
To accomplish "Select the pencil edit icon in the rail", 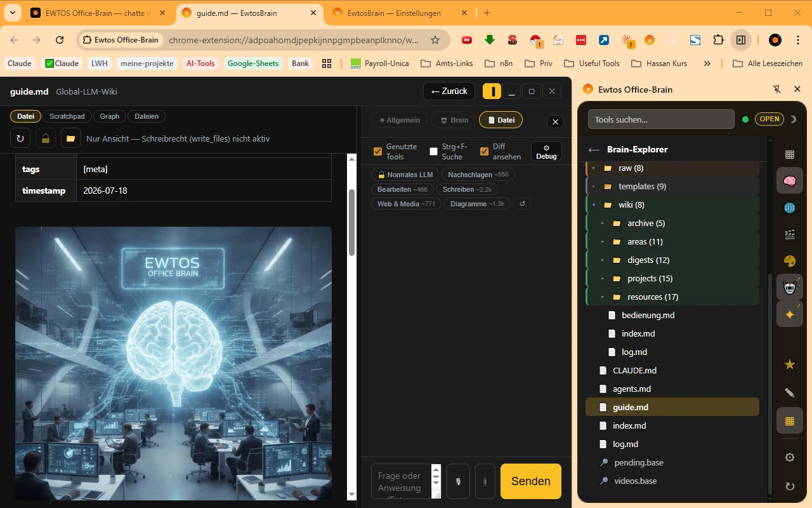I will point(790,392).
